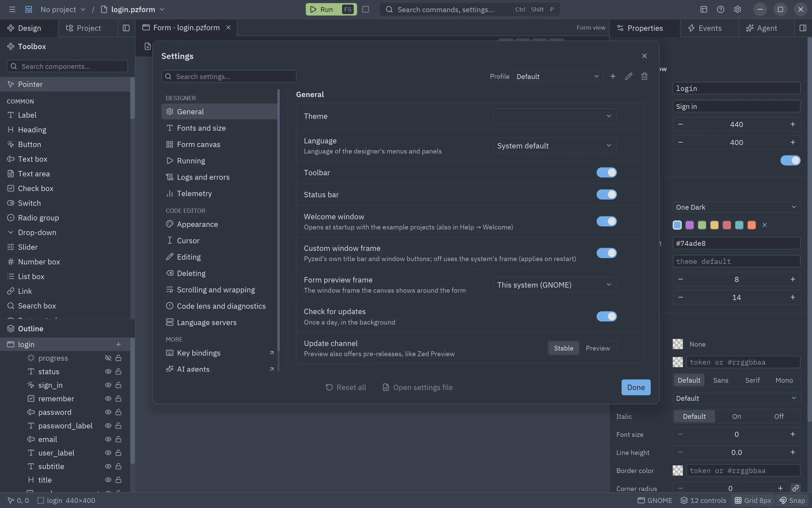Hide the password control via eye icon
This screenshot has height=508, width=812.
pos(108,412)
